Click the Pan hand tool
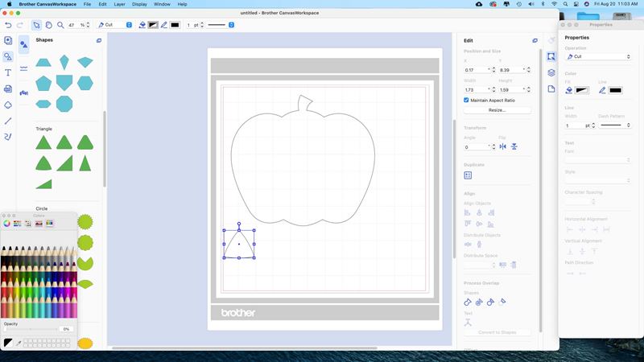The width and height of the screenshot is (644, 362). tap(48, 25)
